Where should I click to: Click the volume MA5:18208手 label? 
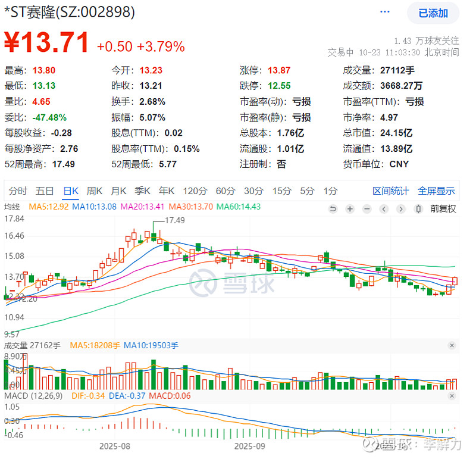point(95,346)
